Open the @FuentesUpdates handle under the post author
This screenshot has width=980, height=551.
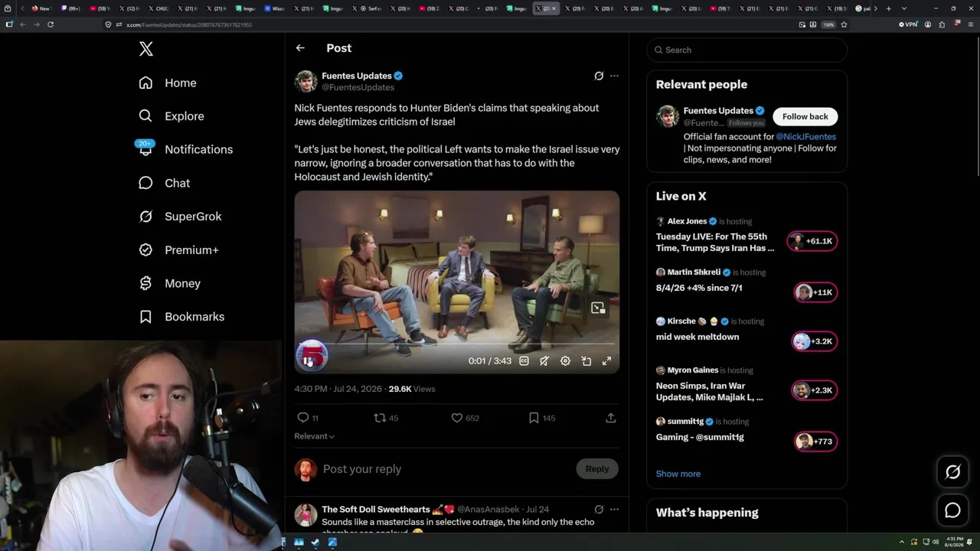click(358, 87)
